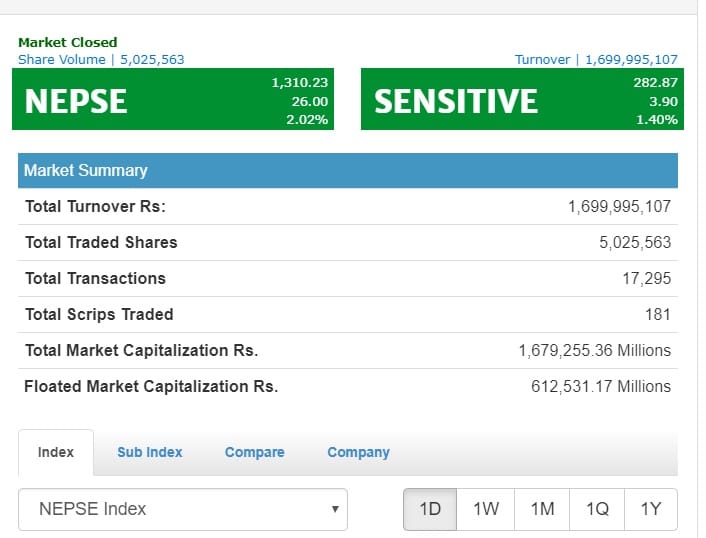The image size is (706, 538).
Task: Select the 1M time range button
Action: click(x=542, y=509)
